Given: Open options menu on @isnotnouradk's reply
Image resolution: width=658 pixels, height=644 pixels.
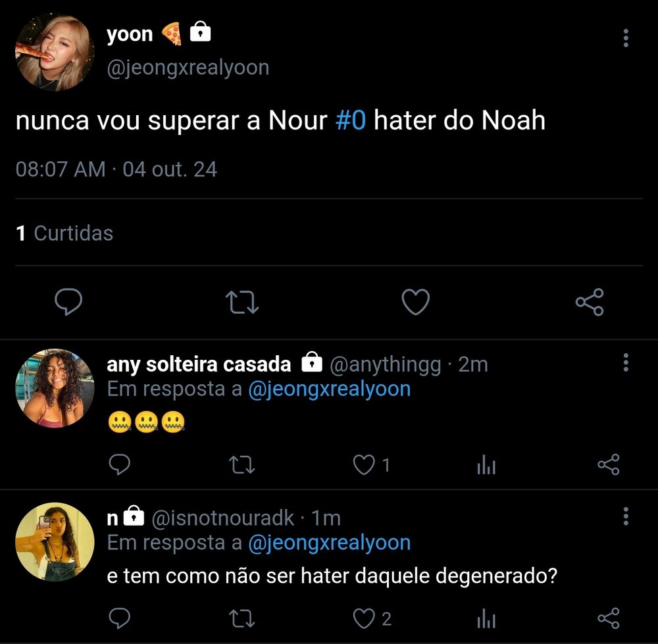Looking at the screenshot, I should pos(625,516).
